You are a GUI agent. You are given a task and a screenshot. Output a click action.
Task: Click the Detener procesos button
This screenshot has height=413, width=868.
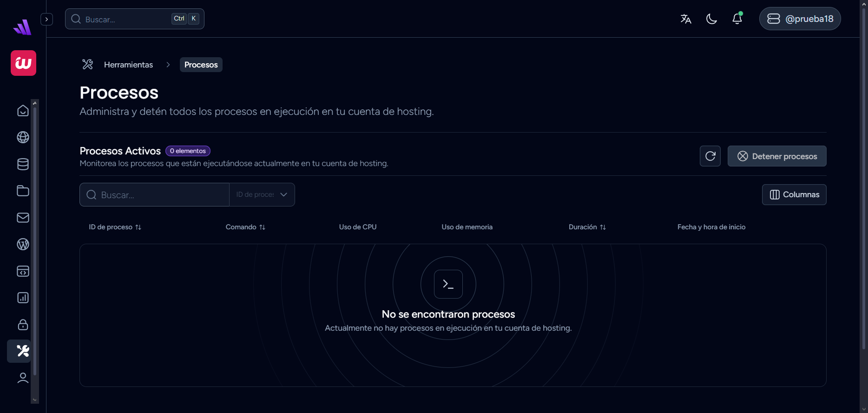[x=776, y=156]
